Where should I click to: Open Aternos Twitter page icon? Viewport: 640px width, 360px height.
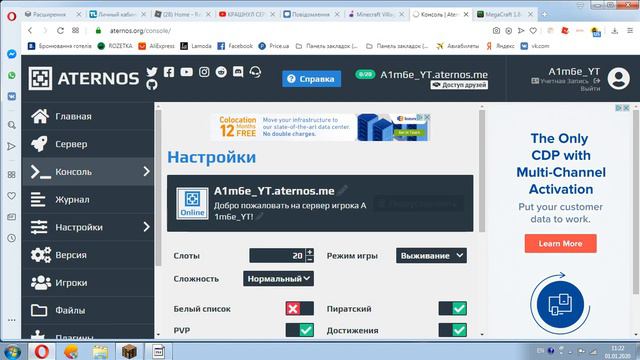click(x=152, y=72)
